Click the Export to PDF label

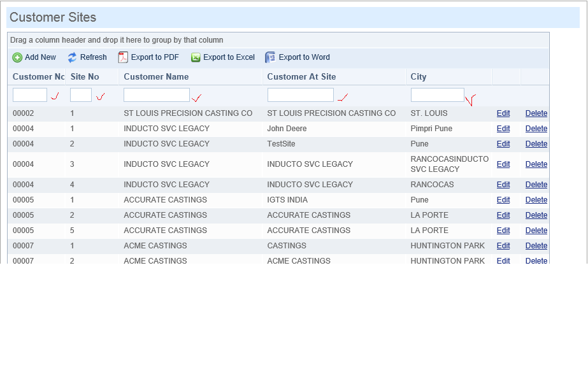(x=155, y=57)
